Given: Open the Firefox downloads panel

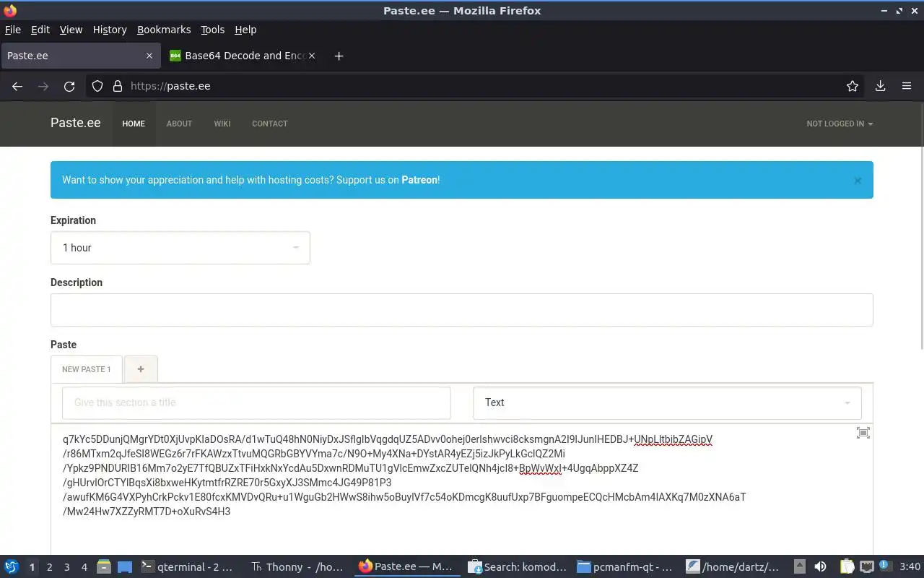Looking at the screenshot, I should point(880,86).
